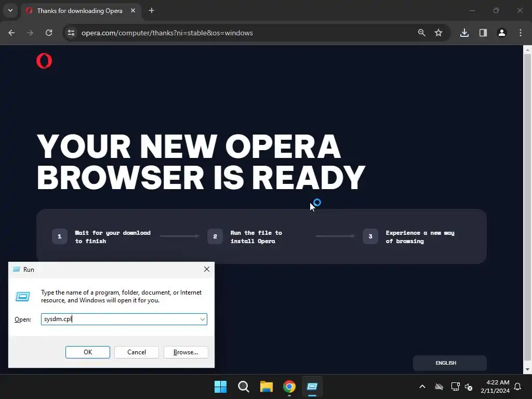The image size is (532, 399).
Task: Open Windows taskbar search
Action: point(244,387)
